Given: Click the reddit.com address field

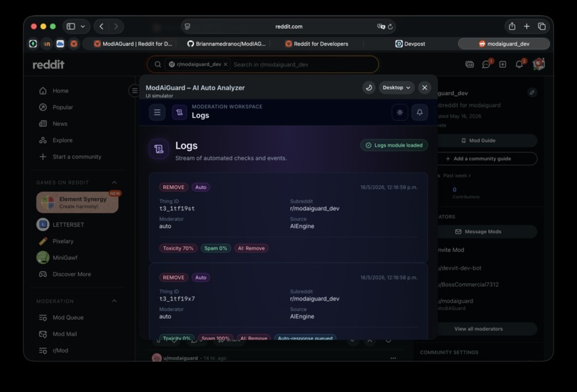Looking at the screenshot, I should tap(288, 26).
